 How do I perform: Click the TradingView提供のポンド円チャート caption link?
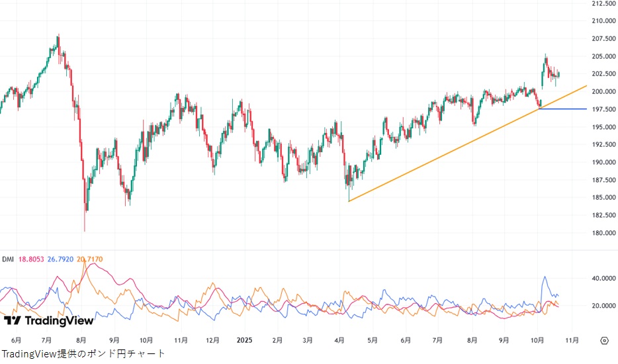click(83, 354)
